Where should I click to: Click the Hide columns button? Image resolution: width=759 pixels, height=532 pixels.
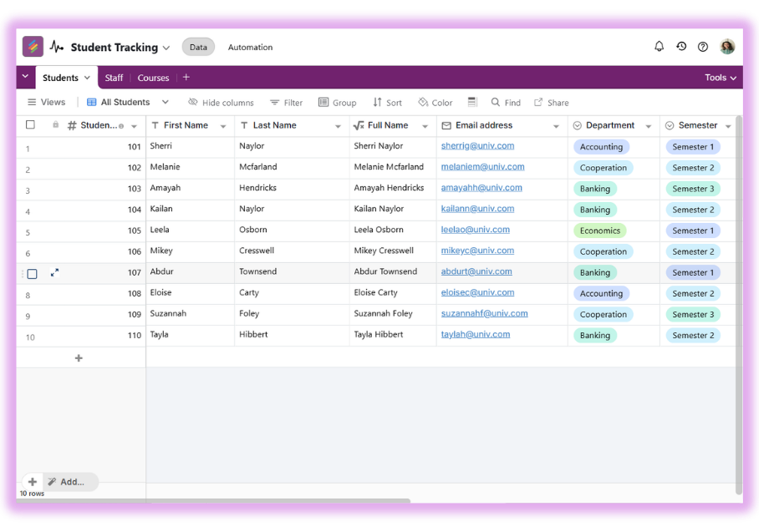click(x=221, y=103)
